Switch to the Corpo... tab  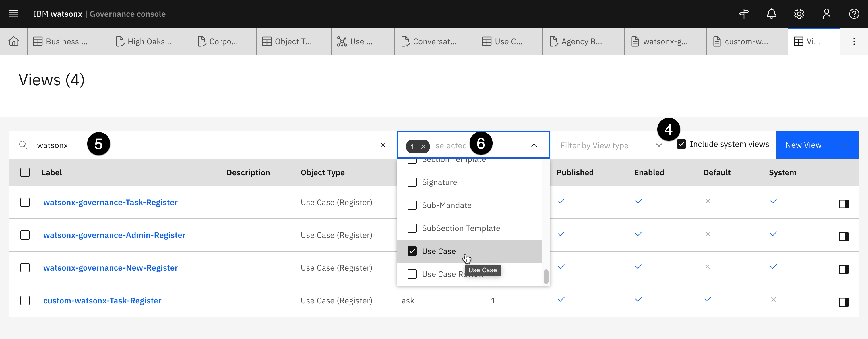224,41
